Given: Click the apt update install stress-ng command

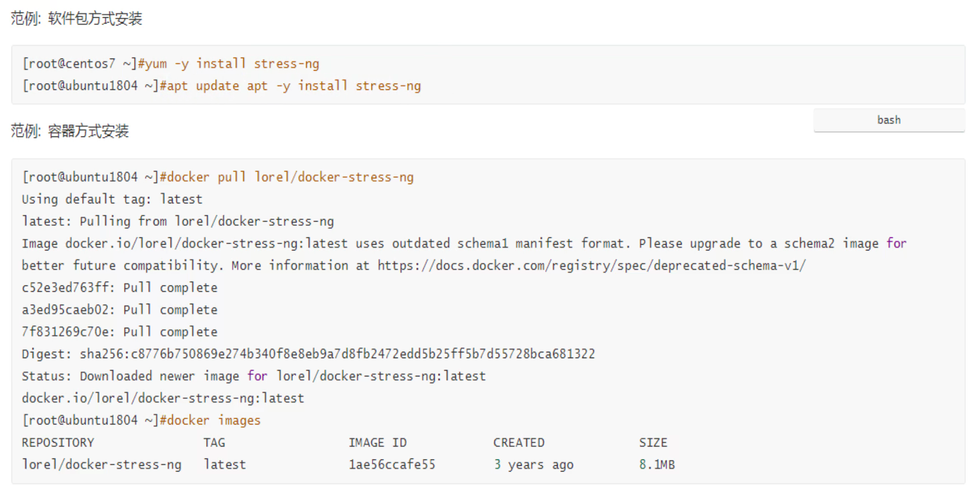Looking at the screenshot, I should pos(290,86).
